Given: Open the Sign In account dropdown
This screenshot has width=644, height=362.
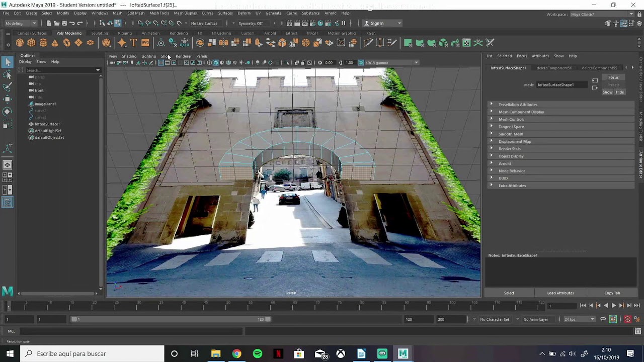Looking at the screenshot, I should click(383, 23).
